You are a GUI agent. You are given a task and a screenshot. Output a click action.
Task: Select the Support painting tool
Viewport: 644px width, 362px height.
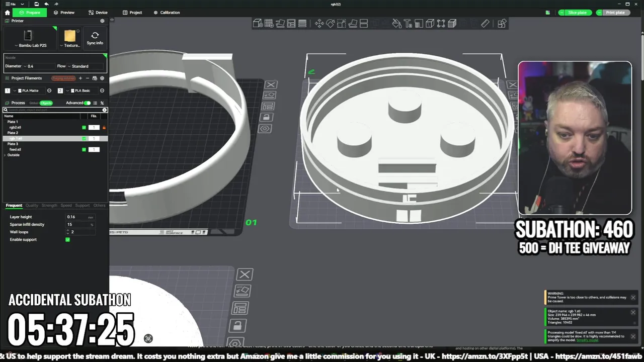pyautogui.click(x=419, y=23)
